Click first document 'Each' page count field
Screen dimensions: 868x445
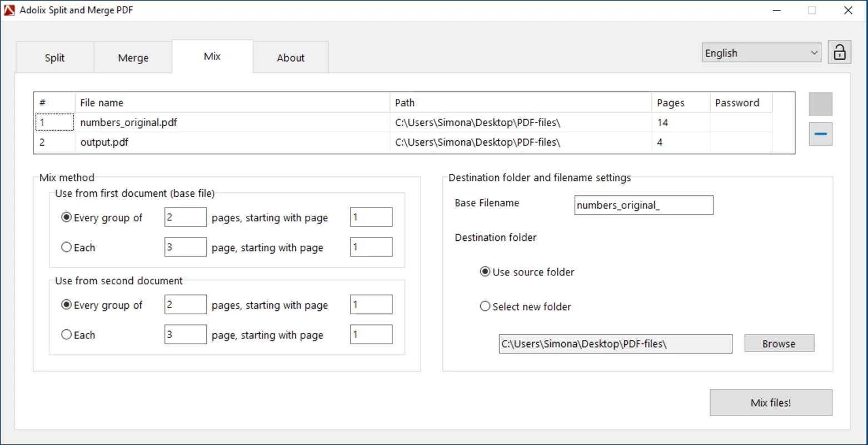pyautogui.click(x=186, y=247)
